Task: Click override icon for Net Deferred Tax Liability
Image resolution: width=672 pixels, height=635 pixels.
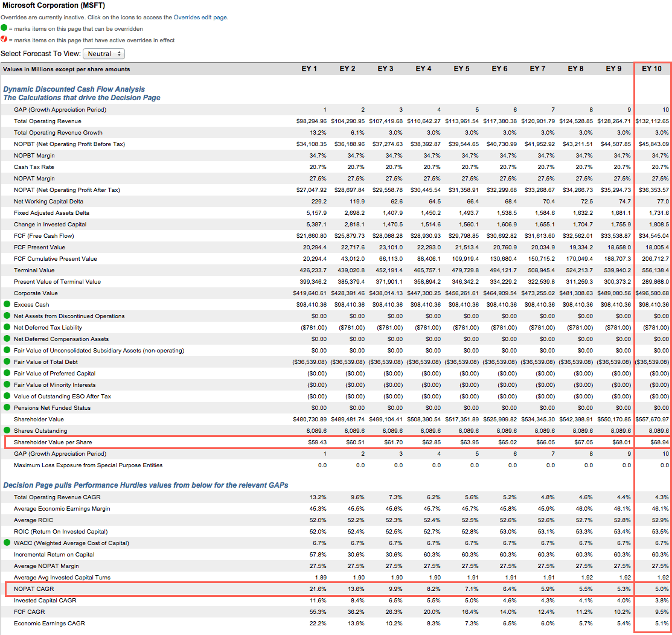Action: click(7, 327)
